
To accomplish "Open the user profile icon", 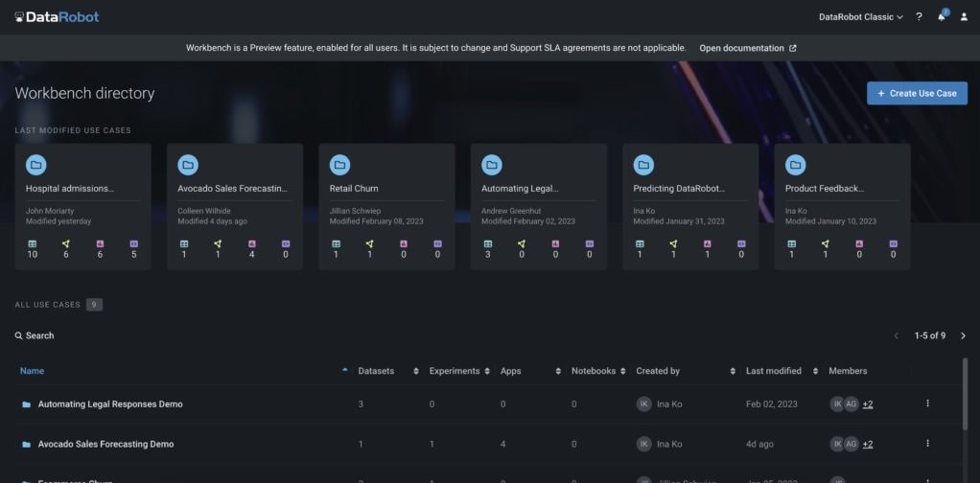I will (964, 17).
